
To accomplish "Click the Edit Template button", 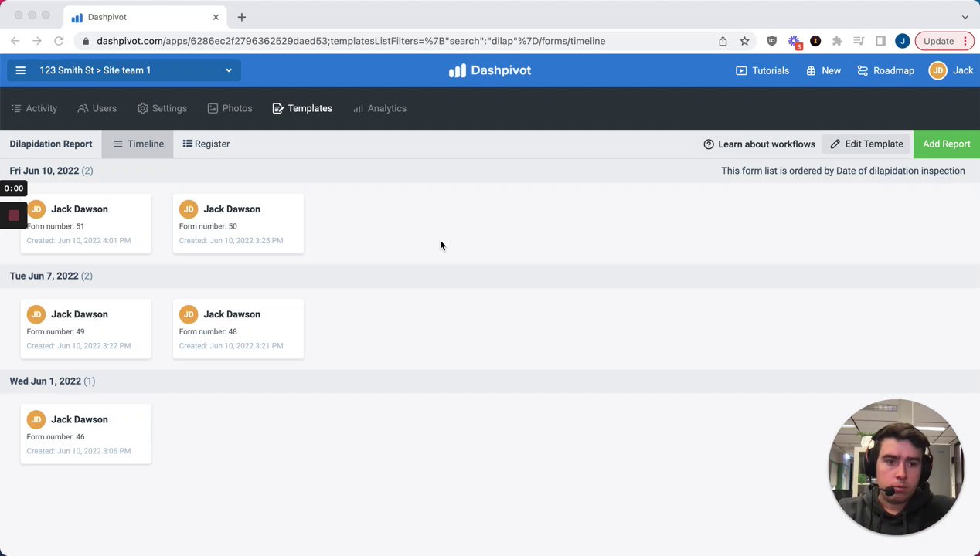I will (866, 144).
